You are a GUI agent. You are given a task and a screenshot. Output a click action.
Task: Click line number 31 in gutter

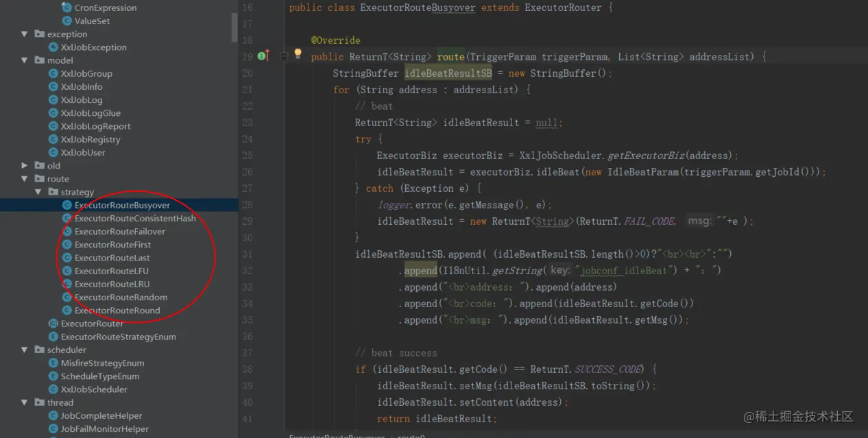(248, 254)
